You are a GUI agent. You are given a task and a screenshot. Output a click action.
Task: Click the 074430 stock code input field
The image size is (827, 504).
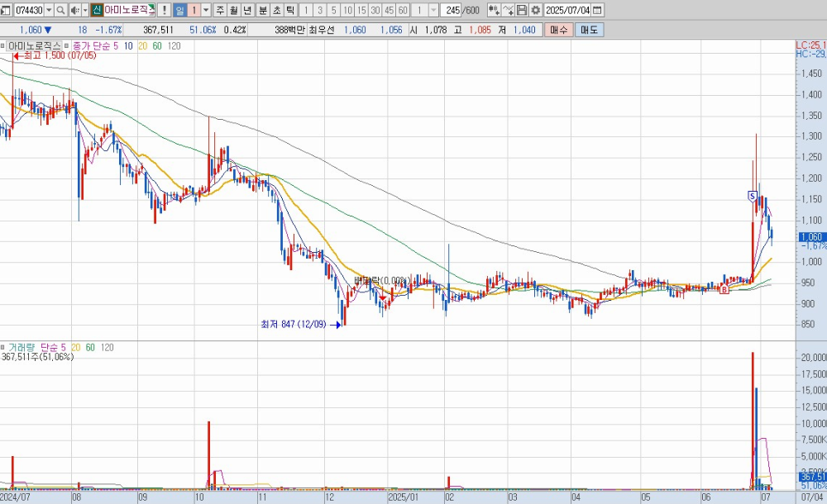[x=28, y=11]
